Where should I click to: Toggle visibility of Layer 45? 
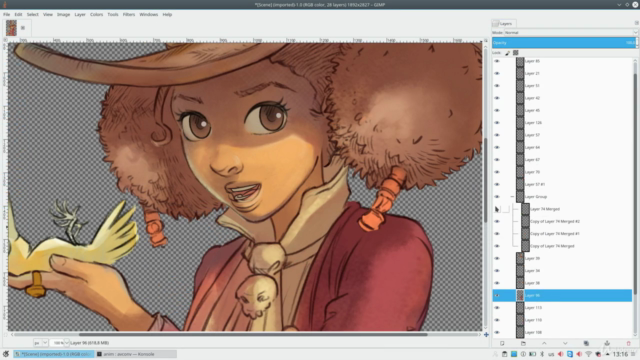point(497,110)
